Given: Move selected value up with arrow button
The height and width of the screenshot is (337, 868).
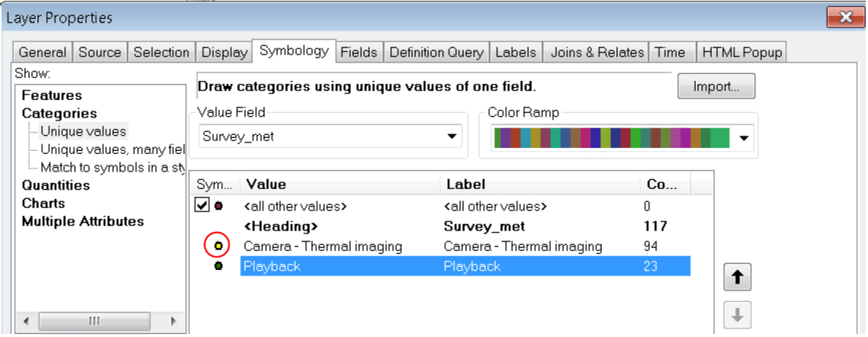Looking at the screenshot, I should [x=738, y=279].
